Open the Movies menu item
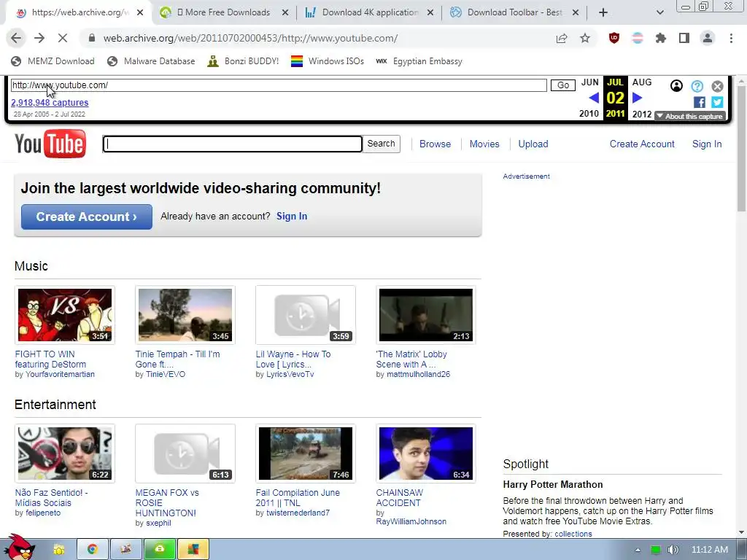This screenshot has height=560, width=747. click(484, 144)
